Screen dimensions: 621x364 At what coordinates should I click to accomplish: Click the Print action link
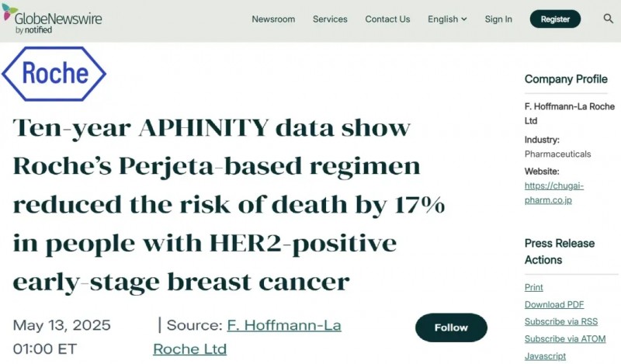(534, 288)
